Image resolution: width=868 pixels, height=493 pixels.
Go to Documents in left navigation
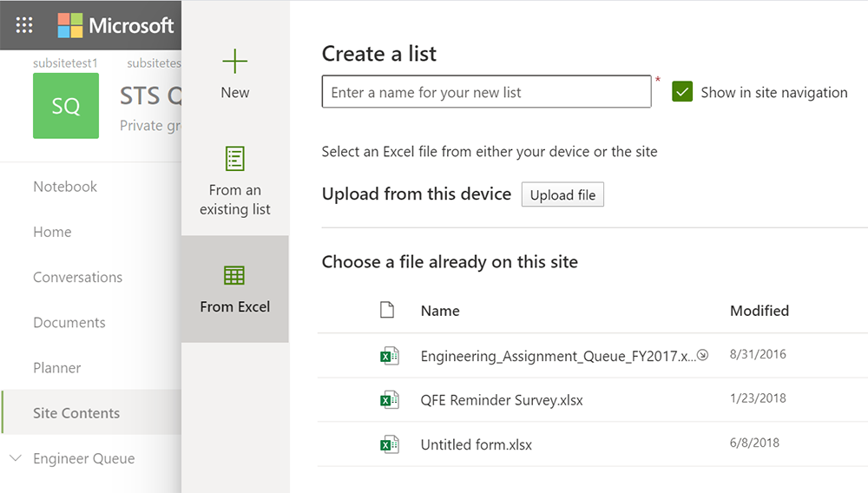tap(69, 322)
